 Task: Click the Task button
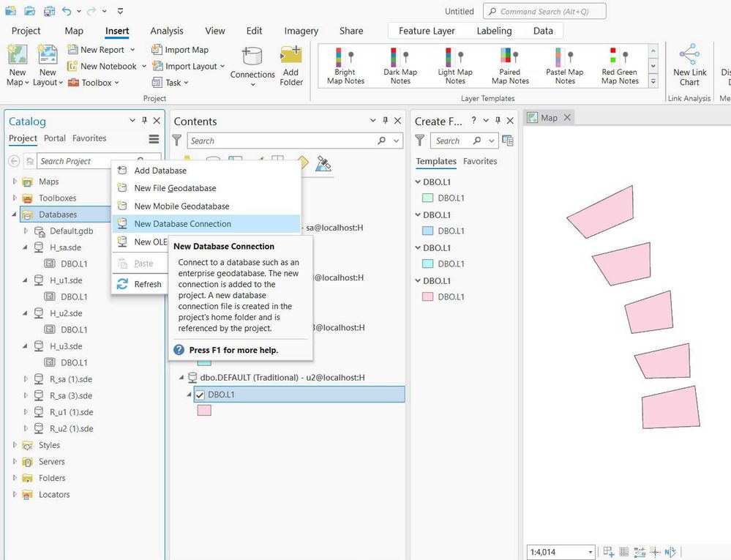(167, 83)
